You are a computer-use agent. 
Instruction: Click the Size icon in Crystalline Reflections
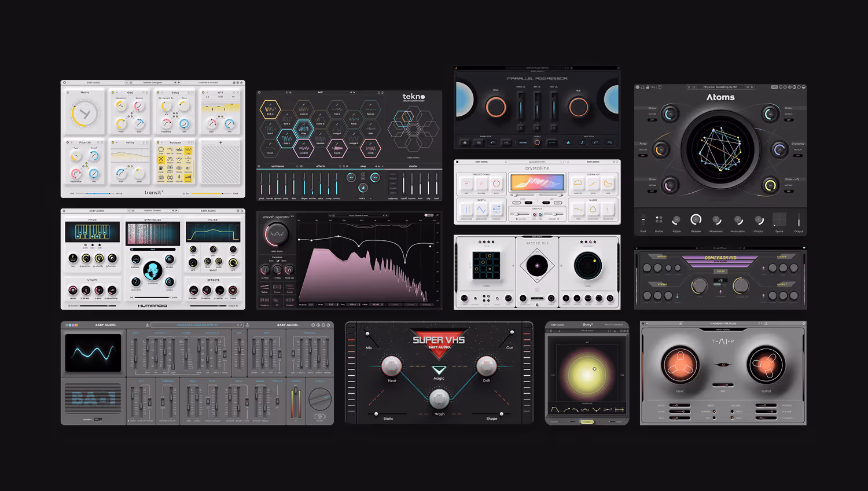[x=467, y=184]
